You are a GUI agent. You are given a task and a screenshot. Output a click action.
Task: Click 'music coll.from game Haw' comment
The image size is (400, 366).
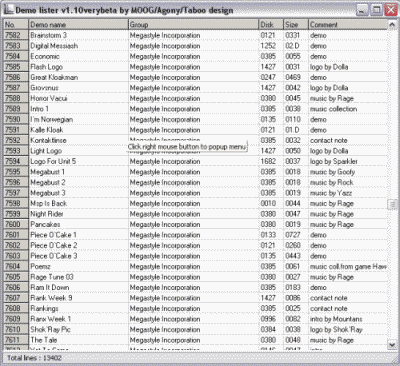click(348, 266)
